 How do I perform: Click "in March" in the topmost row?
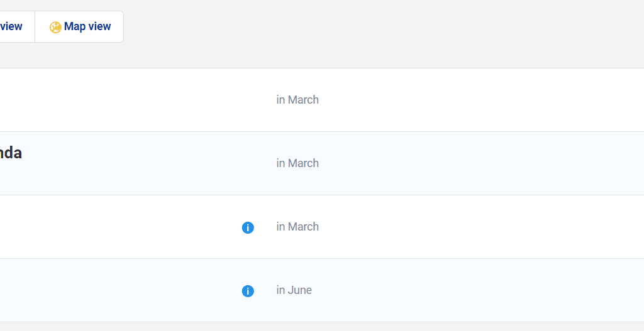(x=297, y=100)
